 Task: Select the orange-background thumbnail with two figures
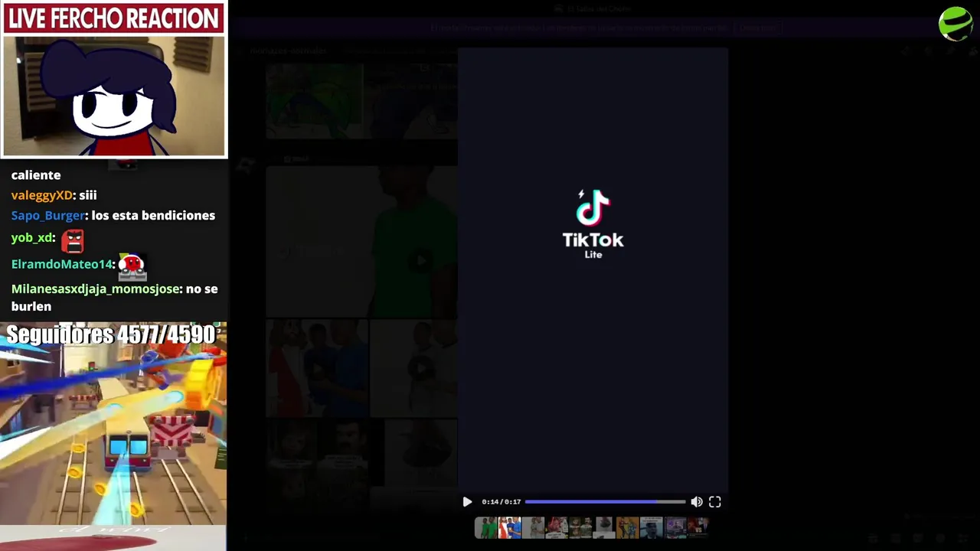[x=628, y=527]
